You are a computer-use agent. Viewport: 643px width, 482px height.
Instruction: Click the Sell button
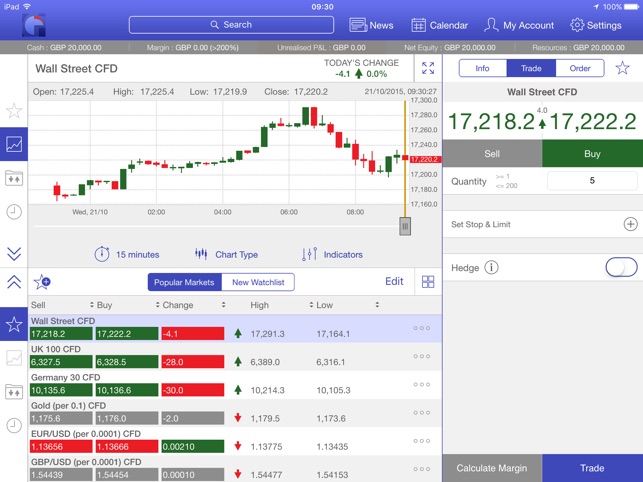[x=492, y=153]
